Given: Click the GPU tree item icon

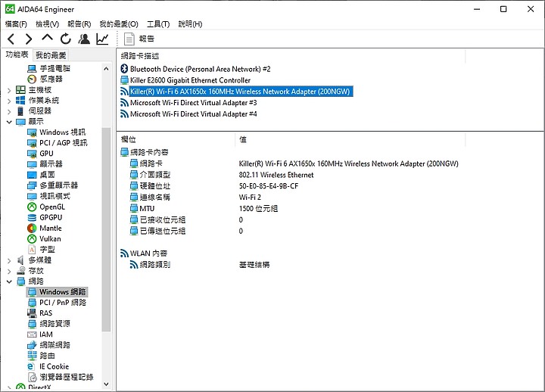Looking at the screenshot, I should pyautogui.click(x=32, y=154).
